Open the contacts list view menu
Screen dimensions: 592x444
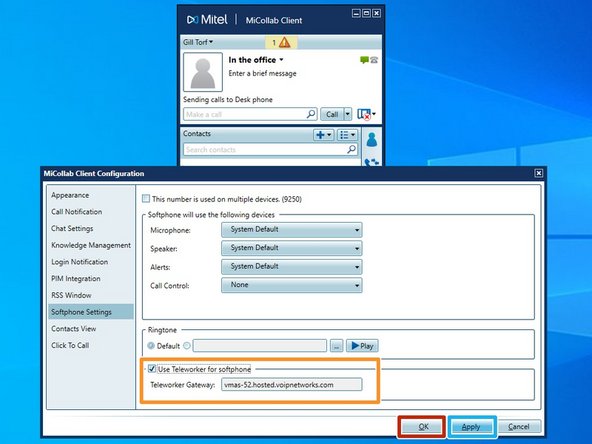(x=347, y=135)
